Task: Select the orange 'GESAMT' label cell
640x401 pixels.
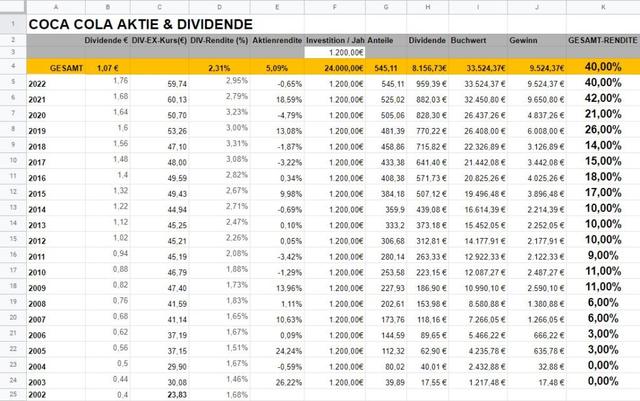Action: 55,67
